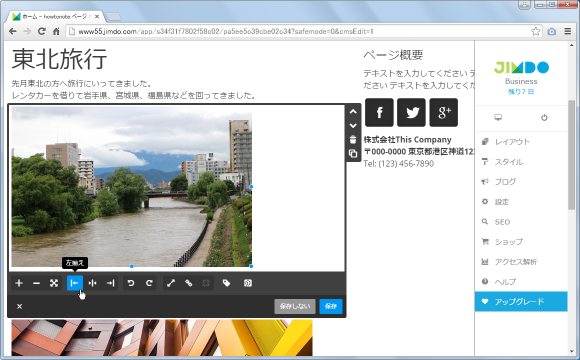Reload the page
This screenshot has height=360, width=580.
(41, 31)
